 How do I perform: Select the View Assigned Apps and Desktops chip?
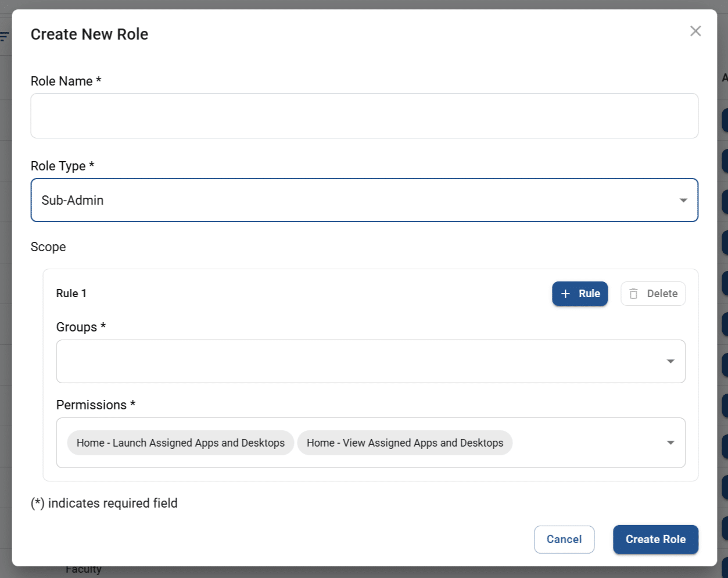404,443
